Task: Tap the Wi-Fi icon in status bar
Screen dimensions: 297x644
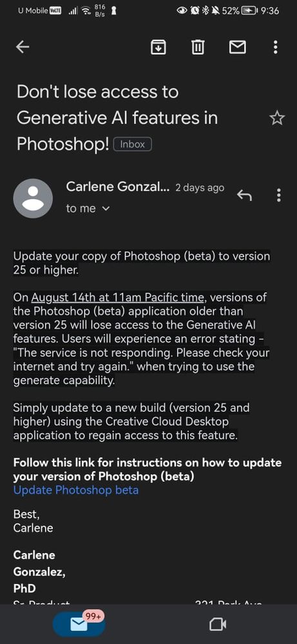Action: [85, 12]
